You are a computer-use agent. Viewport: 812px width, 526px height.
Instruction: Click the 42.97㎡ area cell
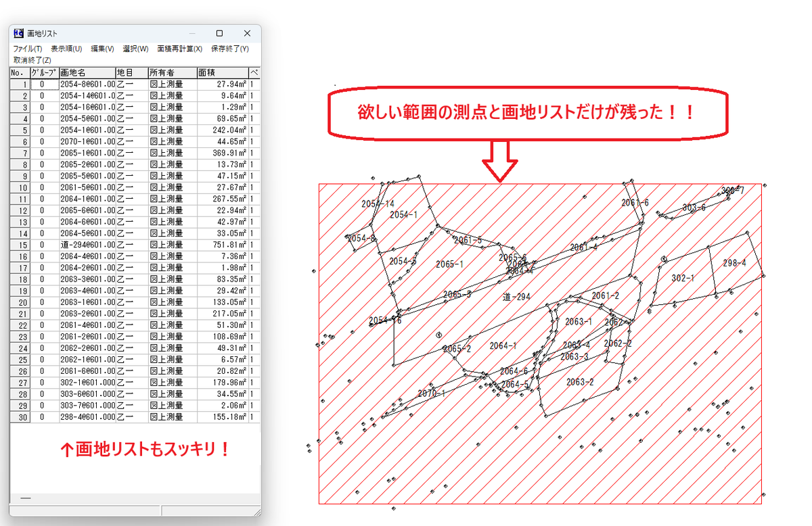(223, 222)
